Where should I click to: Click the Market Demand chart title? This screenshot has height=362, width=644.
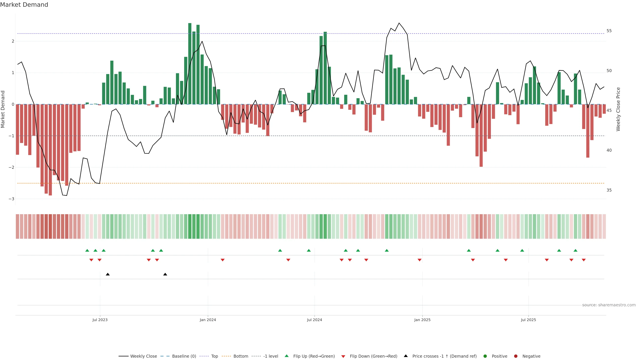[24, 5]
